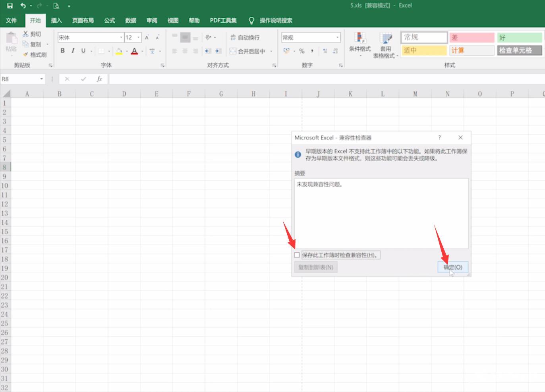Apply comma style number format
The image size is (545, 392).
point(312,51)
